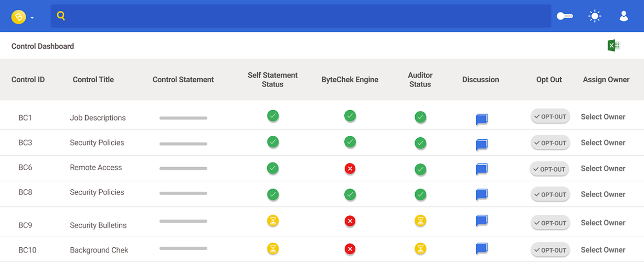This screenshot has width=644, height=262.
Task: Click BC9 self statement pending hourglass
Action: point(272,221)
